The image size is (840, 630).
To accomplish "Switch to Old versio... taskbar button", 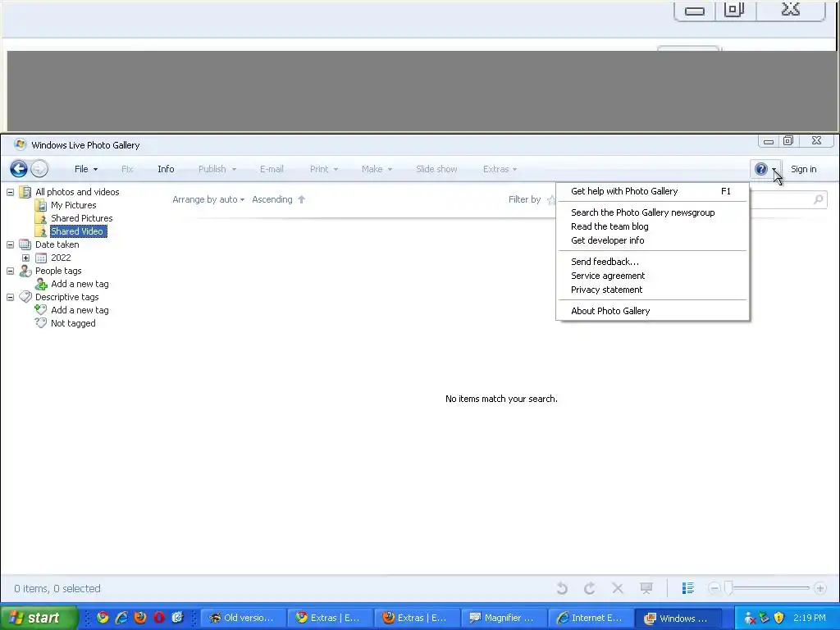I will click(243, 618).
